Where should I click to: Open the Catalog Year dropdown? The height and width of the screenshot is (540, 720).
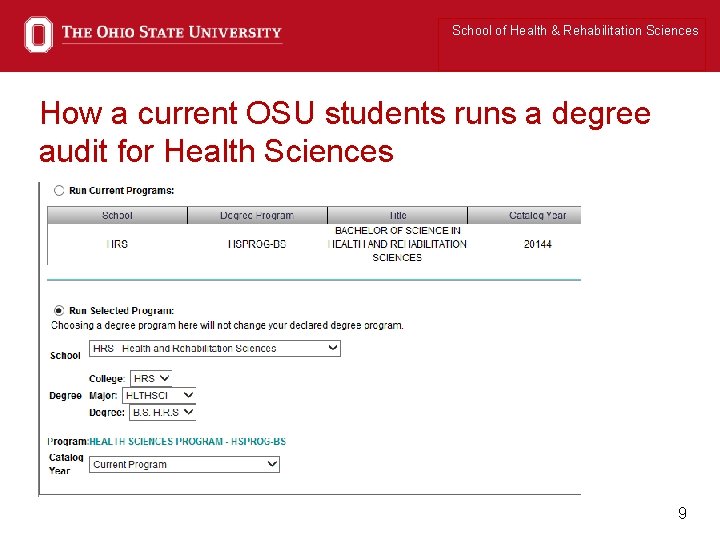point(184,464)
